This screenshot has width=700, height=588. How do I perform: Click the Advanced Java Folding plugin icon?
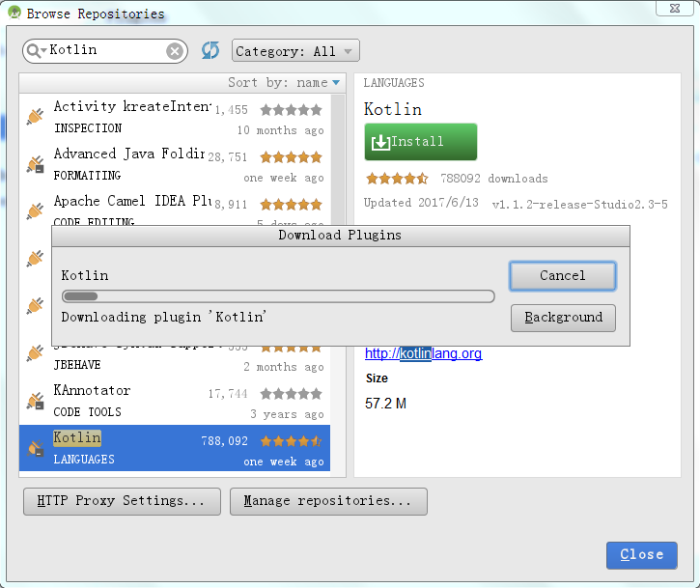coord(36,164)
